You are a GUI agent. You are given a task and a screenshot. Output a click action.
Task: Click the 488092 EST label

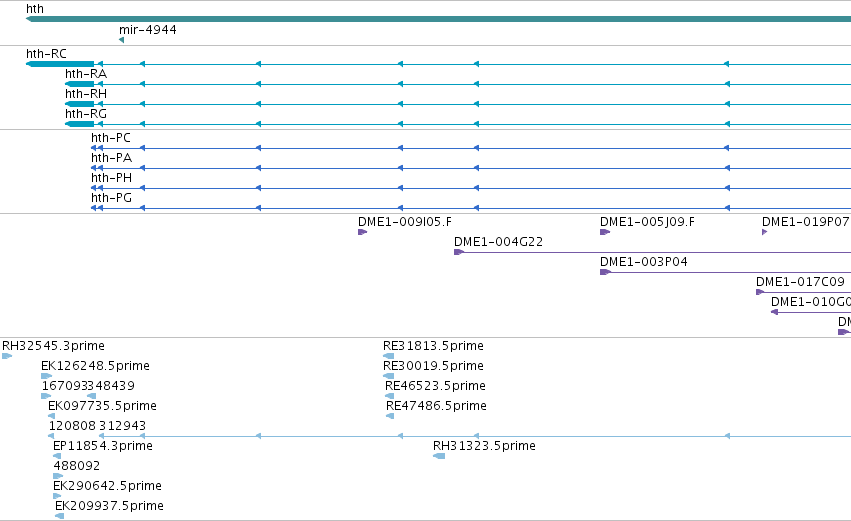pyautogui.click(x=77, y=466)
